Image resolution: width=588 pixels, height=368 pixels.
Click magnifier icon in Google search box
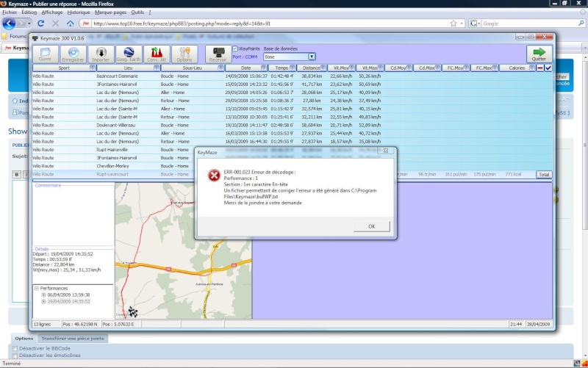pos(581,24)
